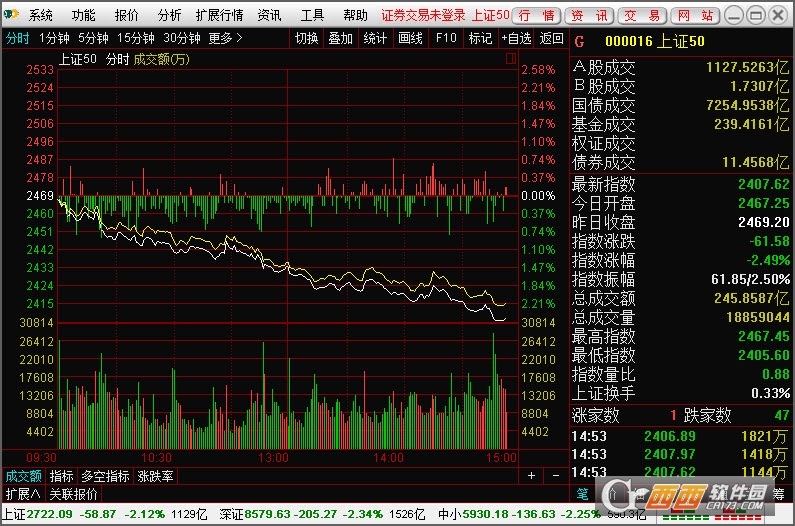Switch to 1分钟 period
The height and width of the screenshot is (526, 795).
pyautogui.click(x=54, y=38)
